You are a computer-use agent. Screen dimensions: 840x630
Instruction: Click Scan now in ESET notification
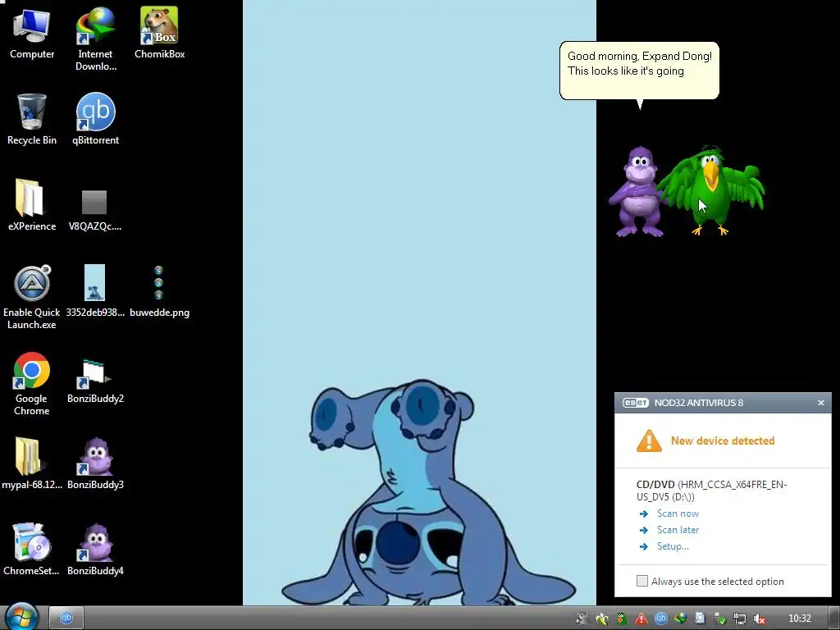coord(678,514)
